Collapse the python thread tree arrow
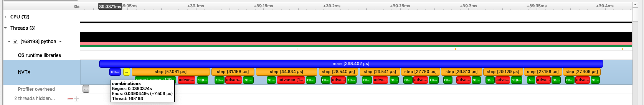The width and height of the screenshot is (644, 105). click(x=9, y=41)
